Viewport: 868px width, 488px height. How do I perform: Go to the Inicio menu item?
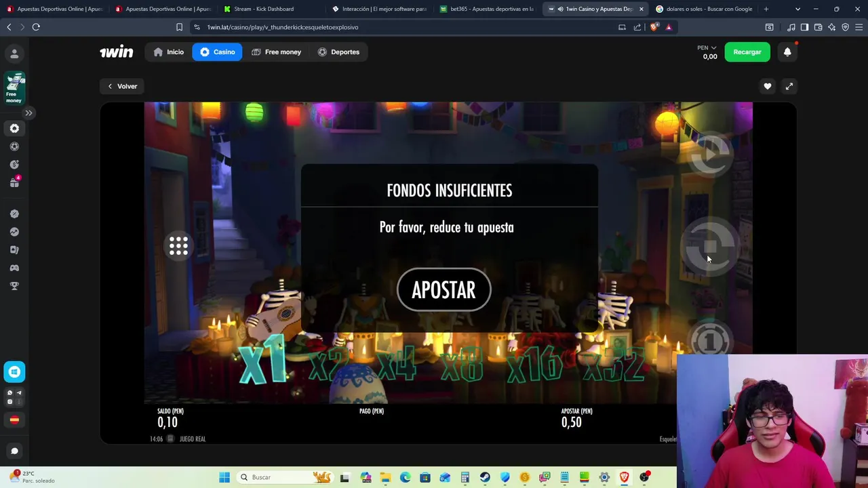[x=169, y=52]
